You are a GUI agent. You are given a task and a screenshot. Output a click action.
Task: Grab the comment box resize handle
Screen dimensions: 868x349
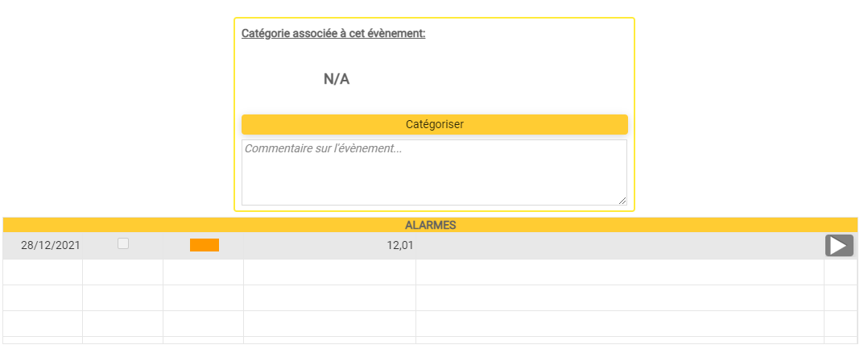tap(622, 201)
